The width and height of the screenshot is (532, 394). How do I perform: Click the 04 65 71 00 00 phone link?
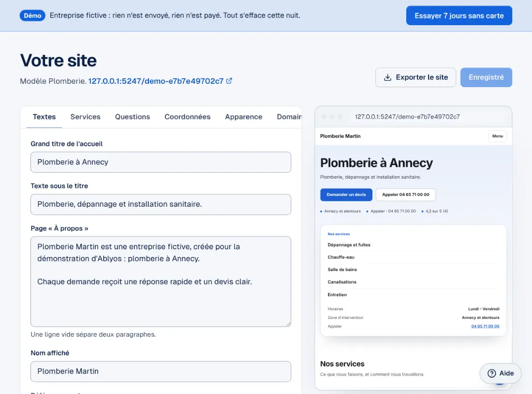(485, 326)
